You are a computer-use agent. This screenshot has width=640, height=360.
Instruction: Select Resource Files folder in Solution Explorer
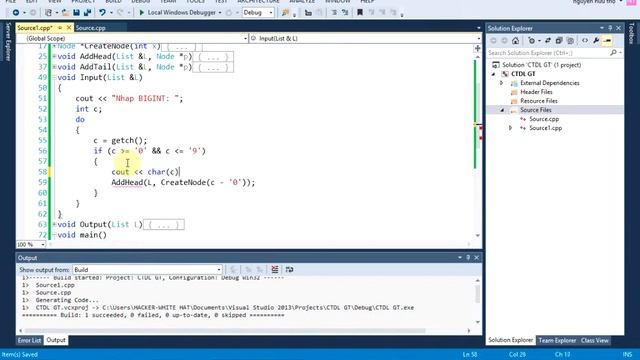(539, 101)
